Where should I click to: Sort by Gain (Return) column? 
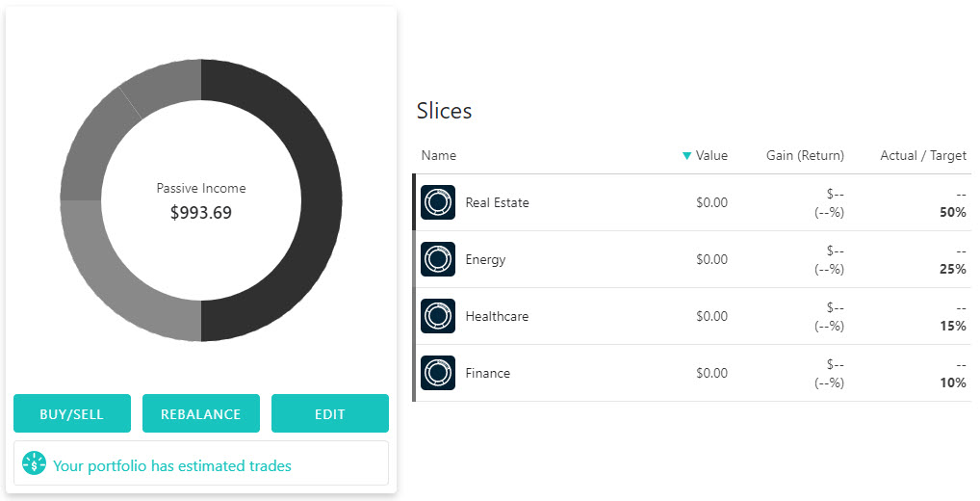coord(805,156)
